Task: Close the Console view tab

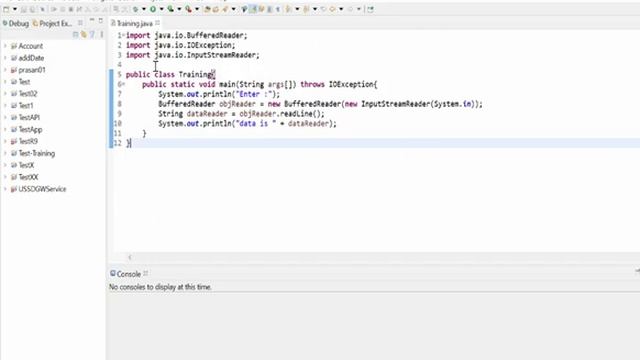Action: pos(146,273)
